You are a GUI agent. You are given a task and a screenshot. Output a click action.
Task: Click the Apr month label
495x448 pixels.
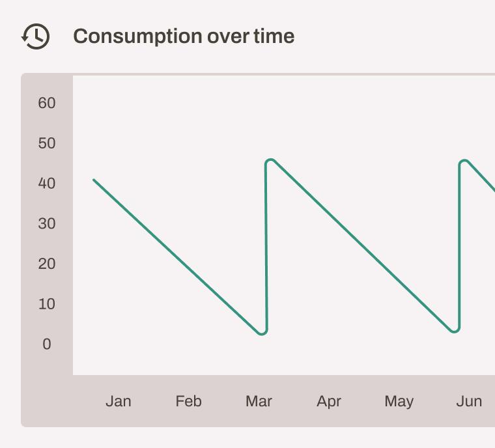[x=329, y=401]
